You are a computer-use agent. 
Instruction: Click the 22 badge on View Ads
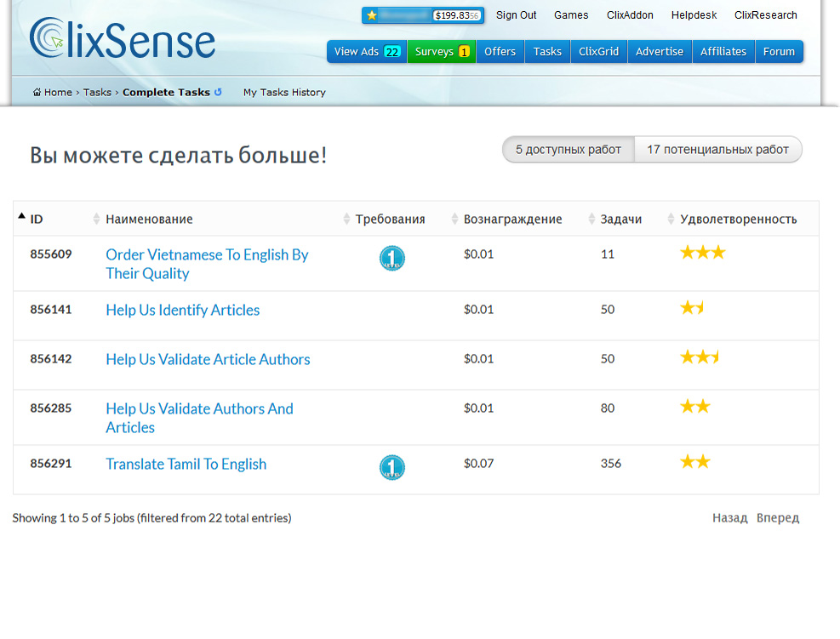(x=392, y=52)
